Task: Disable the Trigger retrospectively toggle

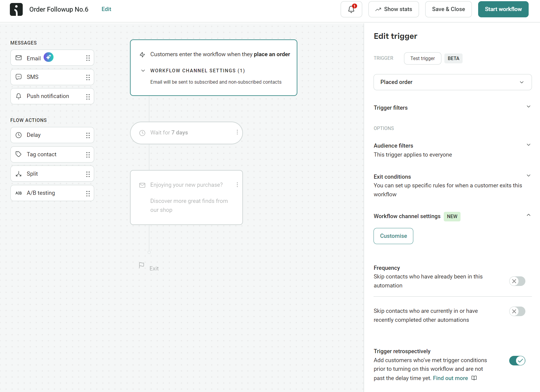Action: click(517, 361)
